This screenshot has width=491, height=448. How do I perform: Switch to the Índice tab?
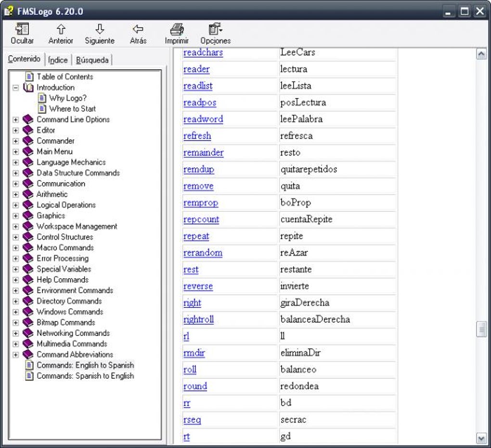coord(58,60)
